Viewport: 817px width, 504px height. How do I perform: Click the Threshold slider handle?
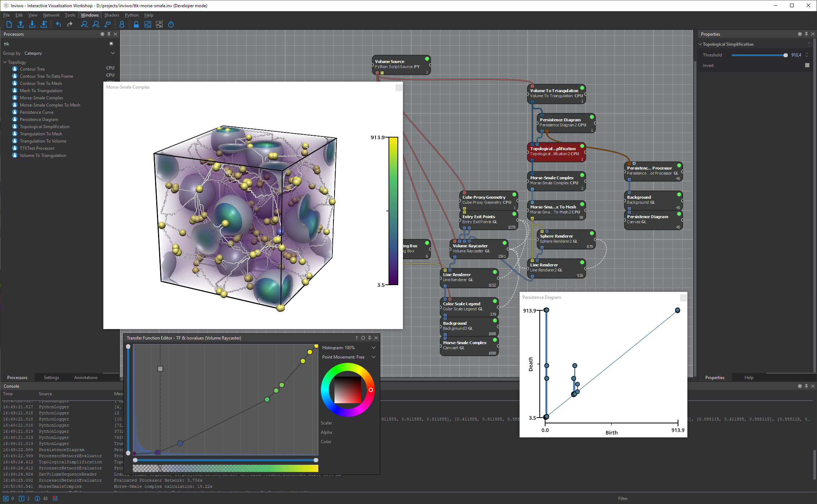click(x=785, y=55)
